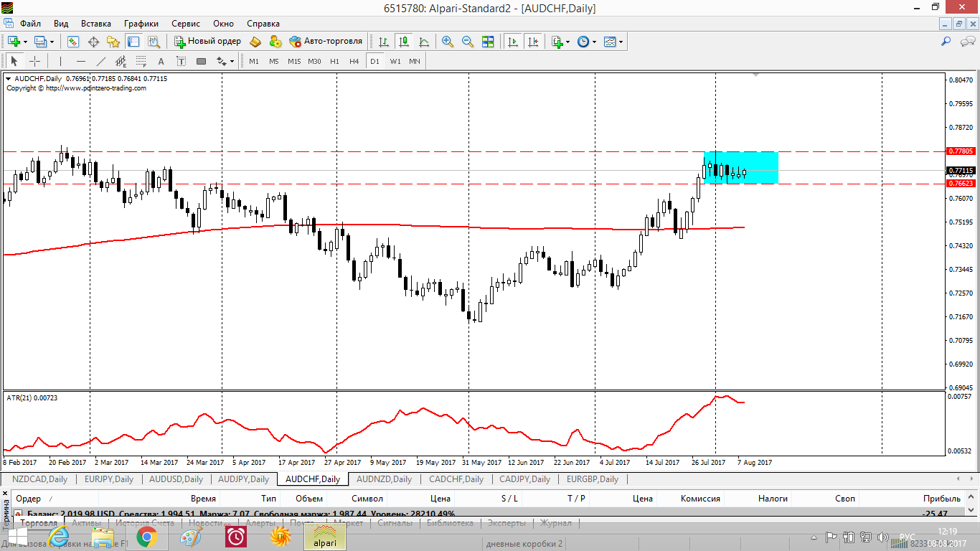The height and width of the screenshot is (551, 980).
Task: Open the Вставка menu
Action: click(x=96, y=24)
